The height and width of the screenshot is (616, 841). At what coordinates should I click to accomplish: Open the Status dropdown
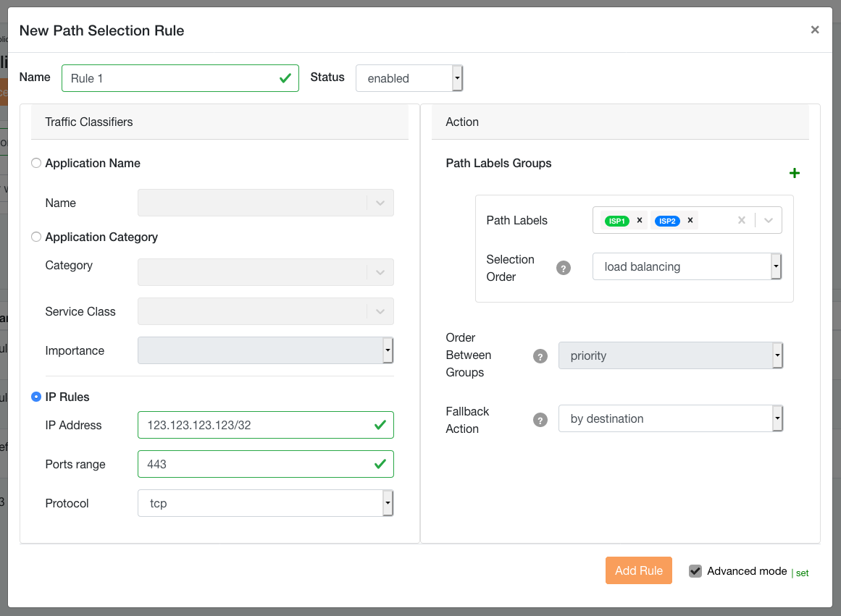[x=409, y=78]
